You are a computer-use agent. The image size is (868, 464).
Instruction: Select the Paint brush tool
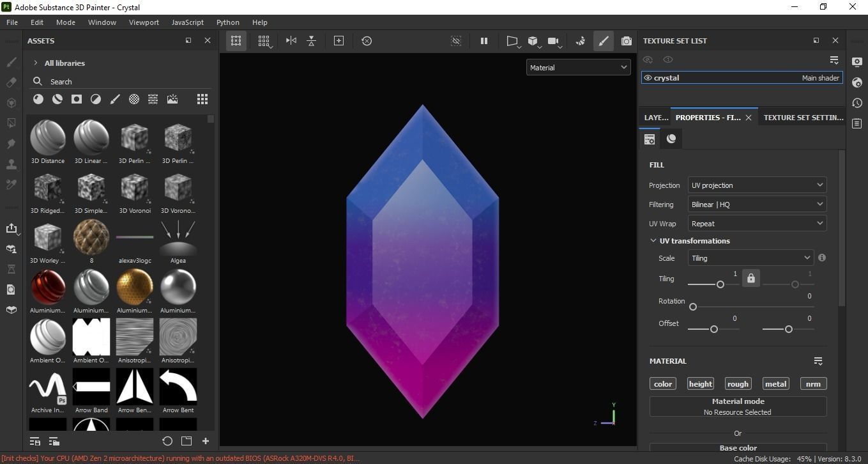[x=11, y=62]
